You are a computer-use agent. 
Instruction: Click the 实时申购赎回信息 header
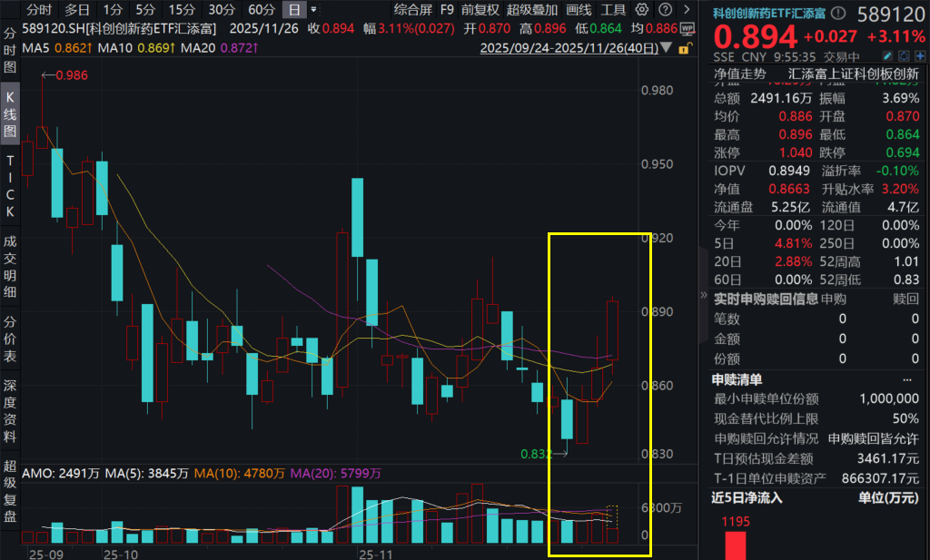point(766,299)
